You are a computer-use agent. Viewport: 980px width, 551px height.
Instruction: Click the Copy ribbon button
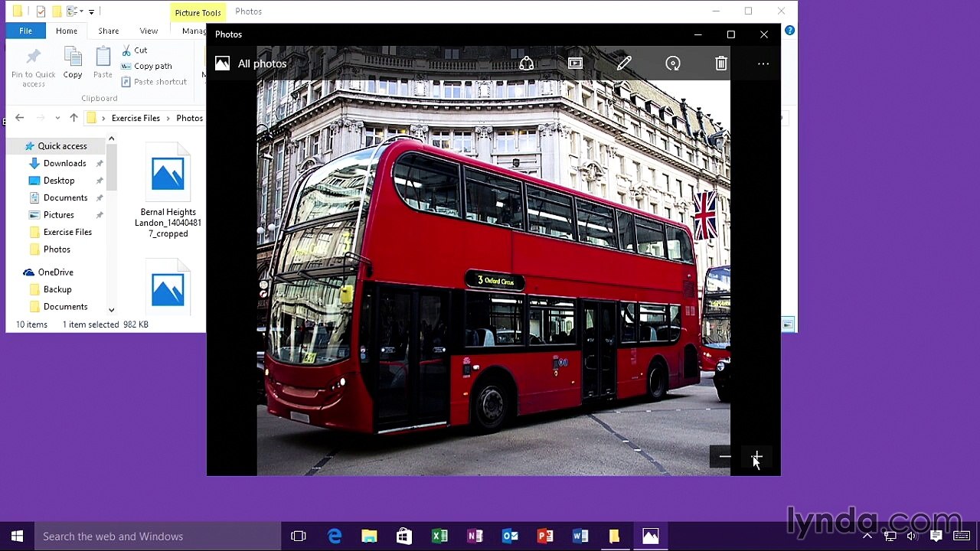pos(73,63)
